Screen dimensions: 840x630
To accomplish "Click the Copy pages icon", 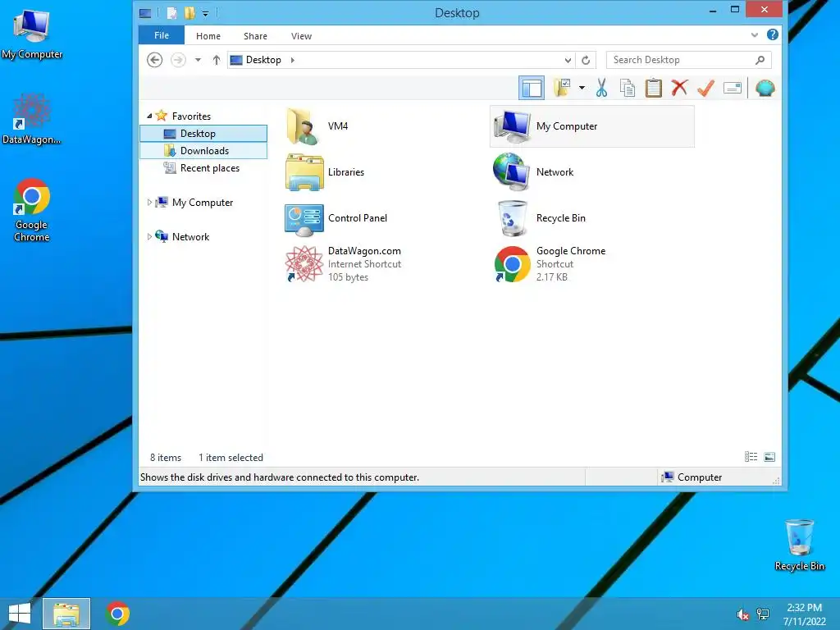I will click(628, 88).
